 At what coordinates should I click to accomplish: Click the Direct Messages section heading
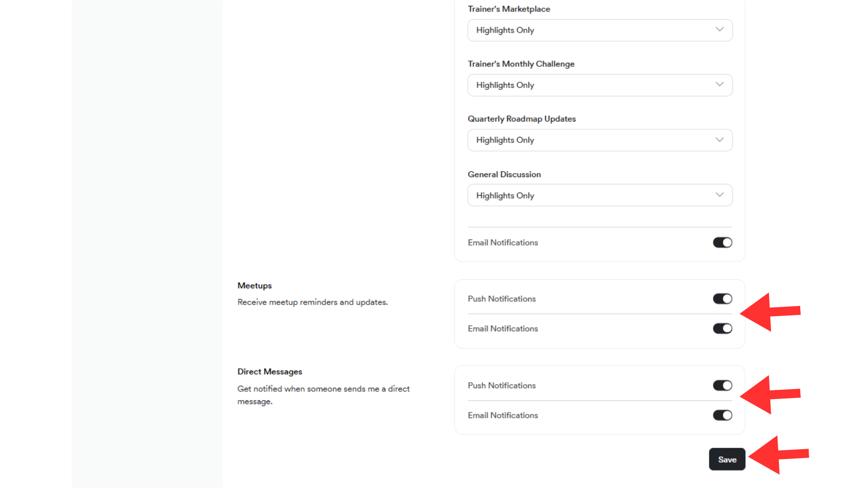coord(269,371)
